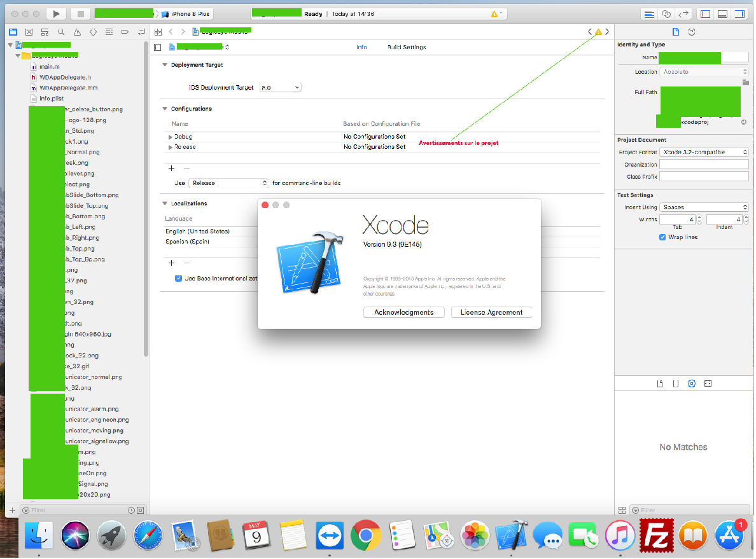Select the iPhone 8 Plus run destination
Screen dimensions: 756x559
186,14
